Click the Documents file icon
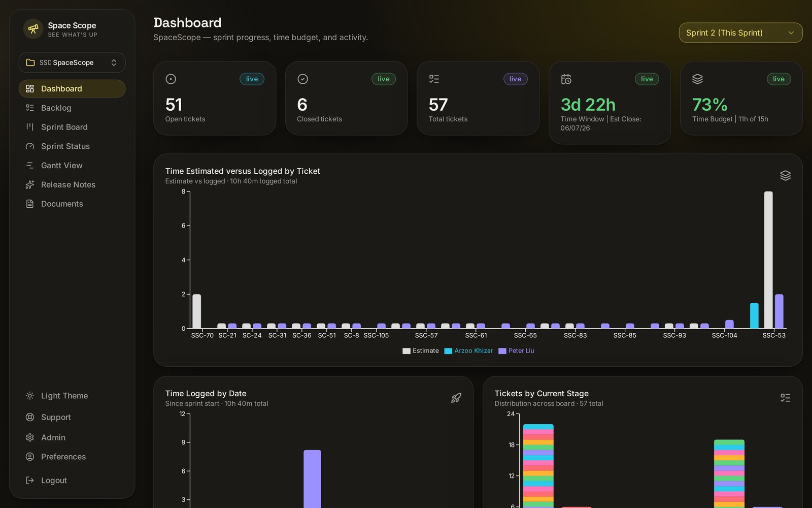Screen dimensions: 812x508 [x=30, y=204]
